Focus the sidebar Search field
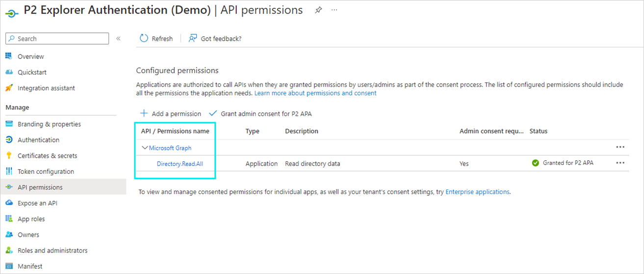The height and width of the screenshot is (274, 644). [x=57, y=39]
